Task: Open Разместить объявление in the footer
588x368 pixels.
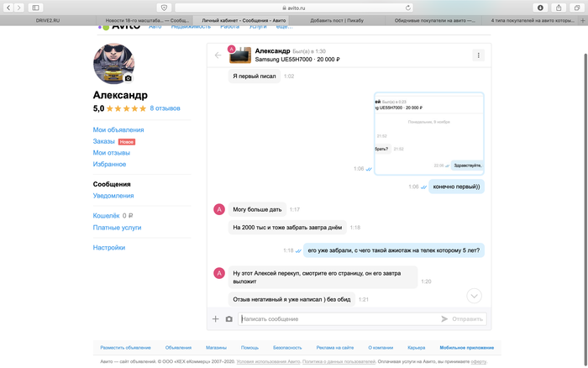Action: pos(125,347)
